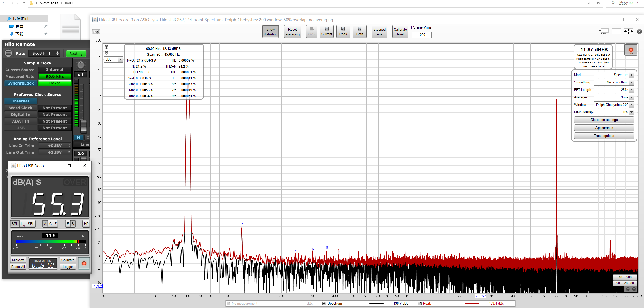Zoom in horizontal axis at graph corner
The image size is (644, 308).
pyautogui.click(x=634, y=289)
